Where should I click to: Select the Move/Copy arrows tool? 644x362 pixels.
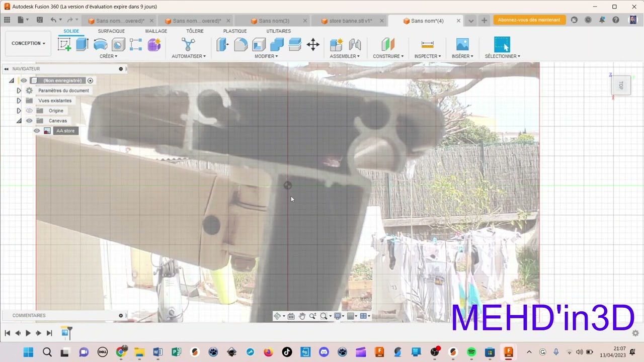coord(313,44)
